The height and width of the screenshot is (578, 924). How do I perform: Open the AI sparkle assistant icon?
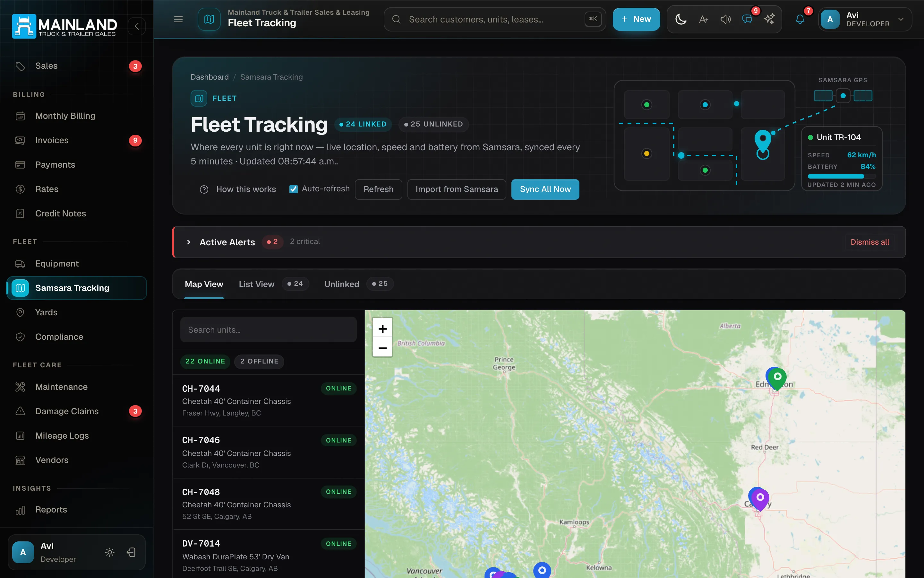click(x=769, y=19)
